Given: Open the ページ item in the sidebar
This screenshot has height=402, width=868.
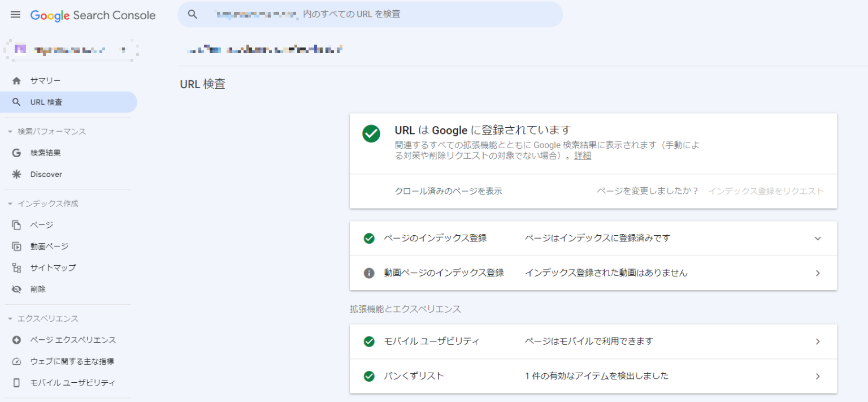Looking at the screenshot, I should point(42,225).
